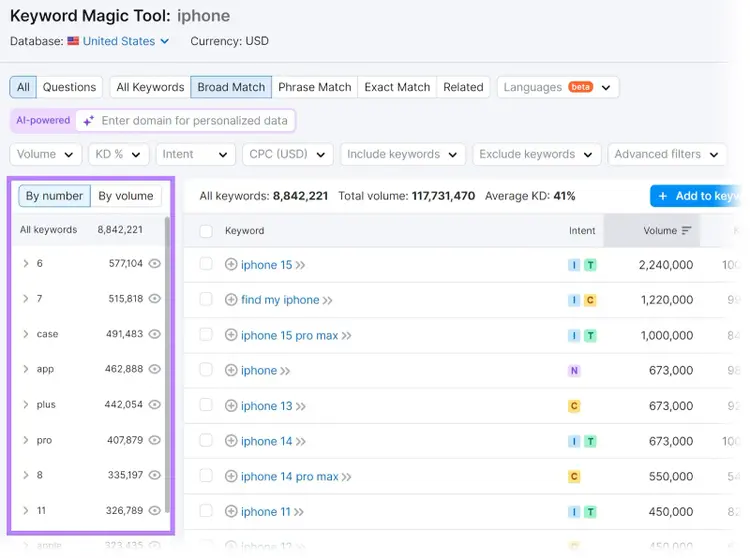
Task: Click the C intent badge for find my iphone
Action: click(x=590, y=300)
